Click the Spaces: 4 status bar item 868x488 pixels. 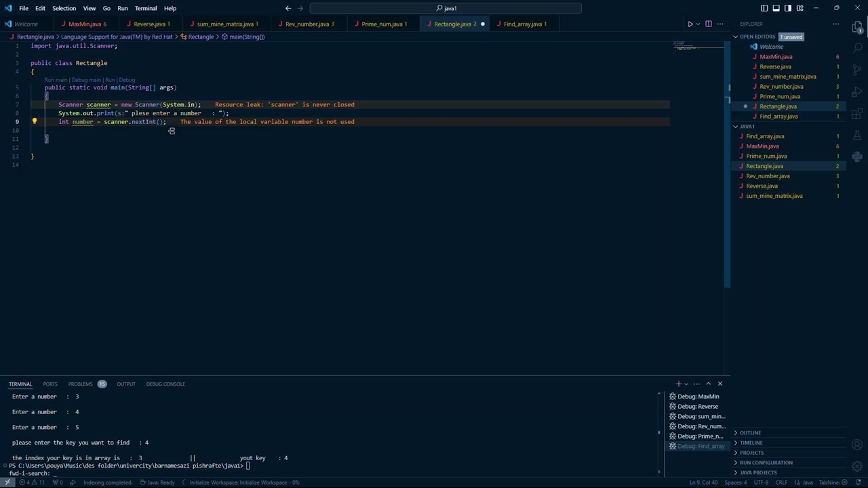[735, 483]
